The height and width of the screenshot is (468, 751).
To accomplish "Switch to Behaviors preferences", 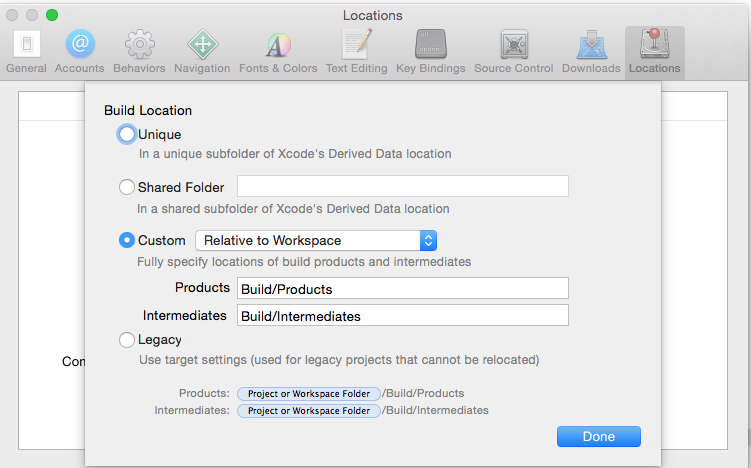I will click(139, 52).
